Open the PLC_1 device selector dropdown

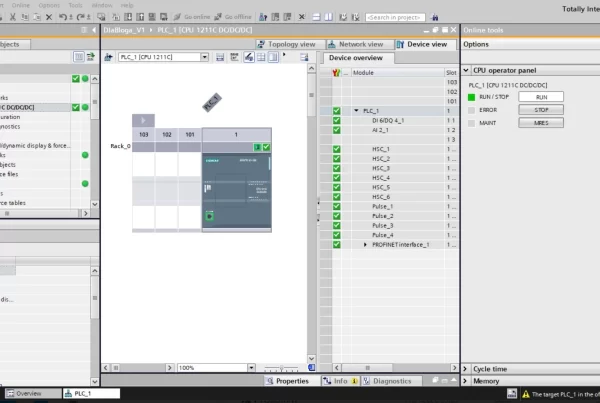205,58
